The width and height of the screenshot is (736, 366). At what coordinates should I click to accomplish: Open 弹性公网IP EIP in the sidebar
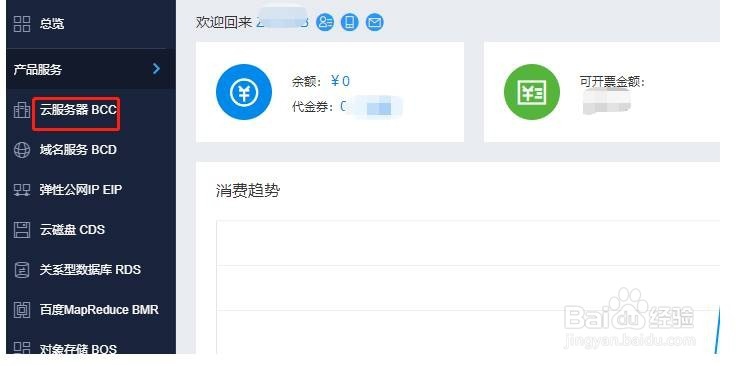[x=81, y=190]
